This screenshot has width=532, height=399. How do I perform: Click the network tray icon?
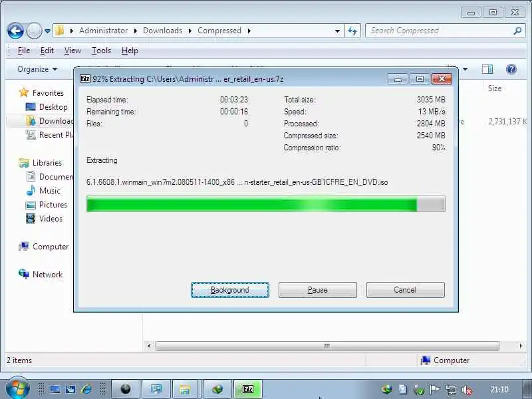tap(451, 390)
